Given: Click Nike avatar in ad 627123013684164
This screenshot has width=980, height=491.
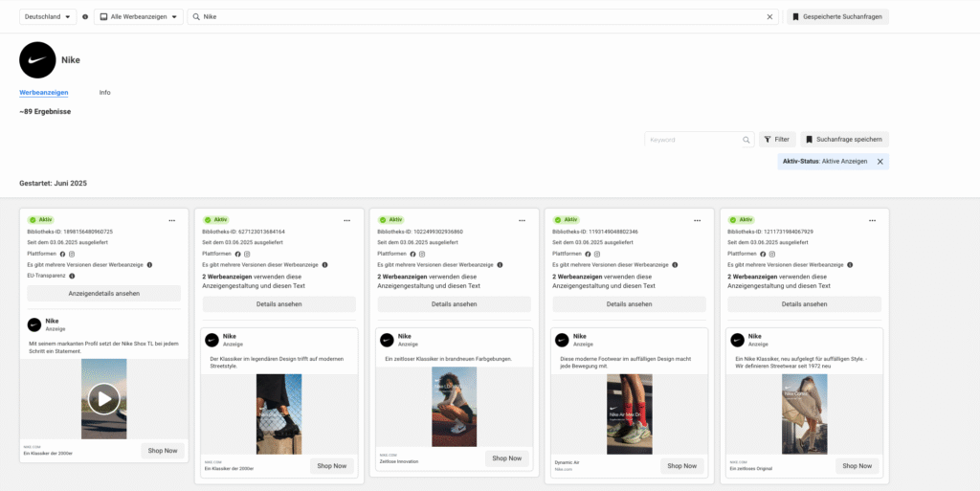Looking at the screenshot, I should tap(212, 340).
